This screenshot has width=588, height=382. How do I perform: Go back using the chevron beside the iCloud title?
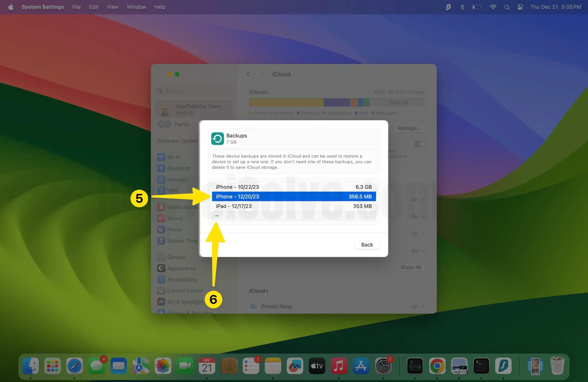[248, 74]
